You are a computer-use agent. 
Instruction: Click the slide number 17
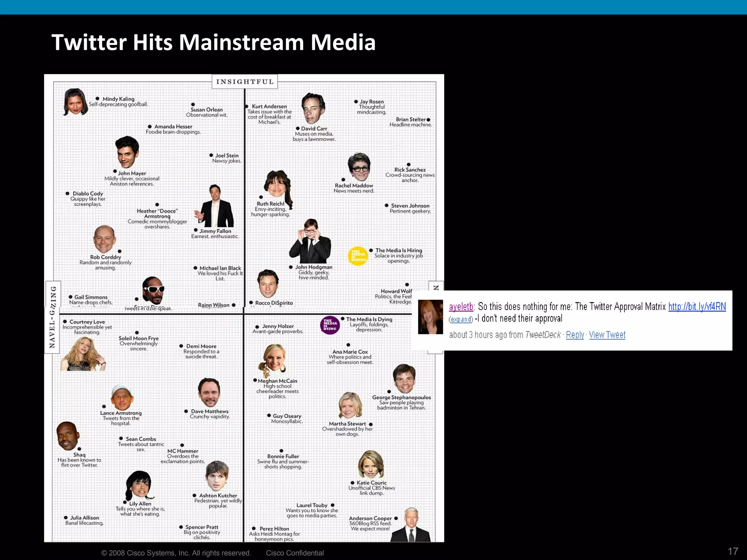tap(733, 551)
